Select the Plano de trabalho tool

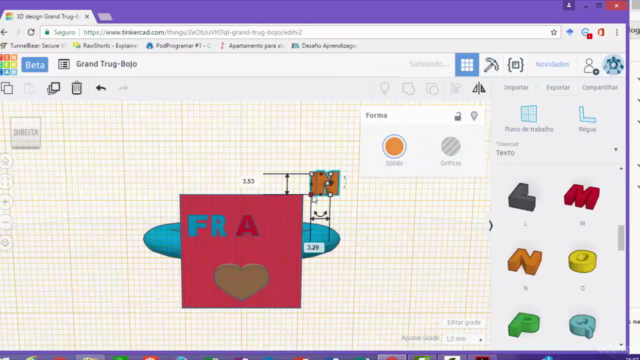[529, 119]
